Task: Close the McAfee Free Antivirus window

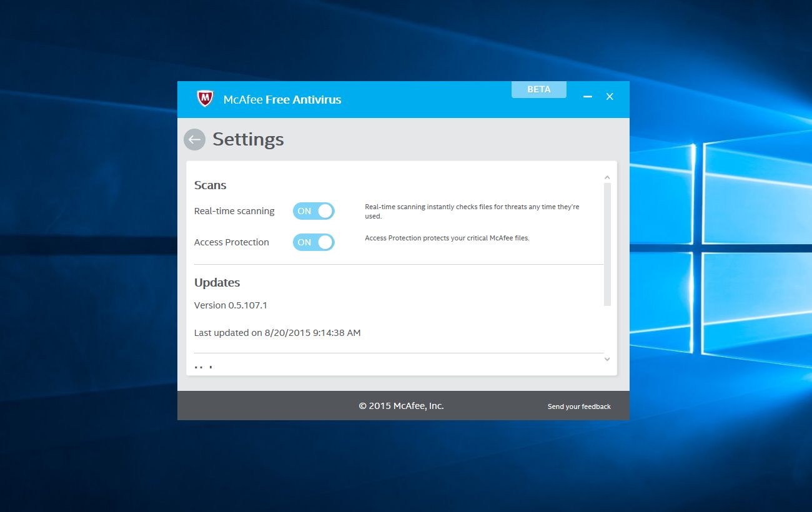Action: 610,97
